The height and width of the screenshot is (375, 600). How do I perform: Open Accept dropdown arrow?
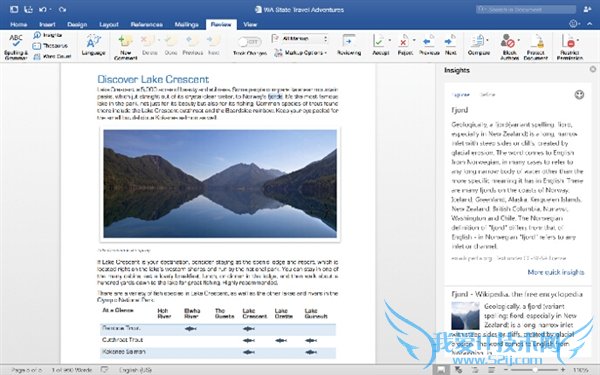pyautogui.click(x=390, y=40)
